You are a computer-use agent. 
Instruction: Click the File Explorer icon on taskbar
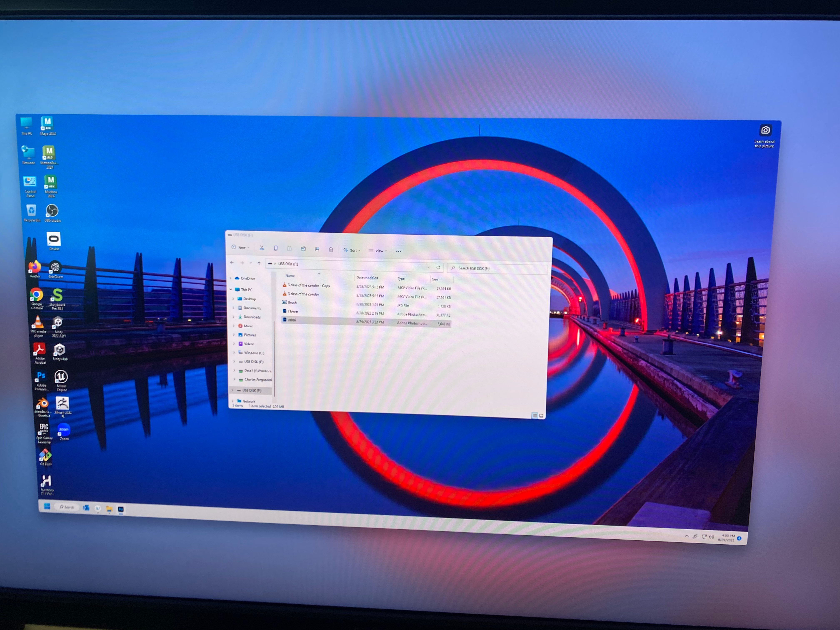(109, 509)
